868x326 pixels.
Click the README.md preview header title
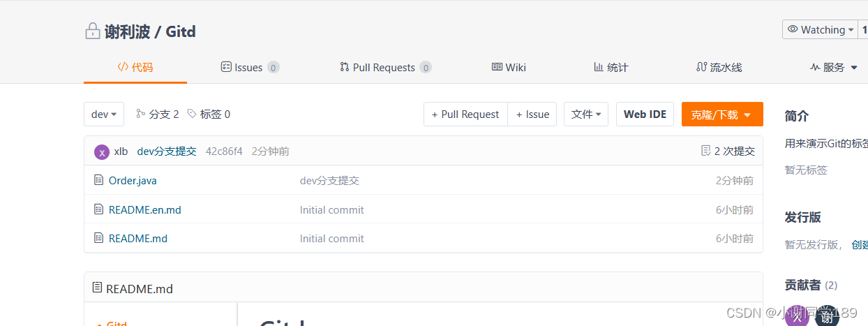pyautogui.click(x=140, y=289)
